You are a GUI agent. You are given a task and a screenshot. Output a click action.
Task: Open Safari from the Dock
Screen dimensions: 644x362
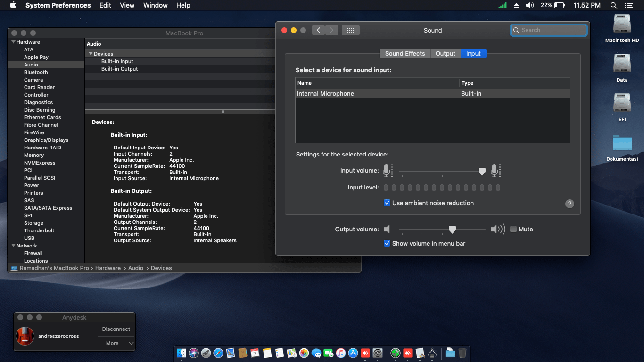click(x=219, y=353)
